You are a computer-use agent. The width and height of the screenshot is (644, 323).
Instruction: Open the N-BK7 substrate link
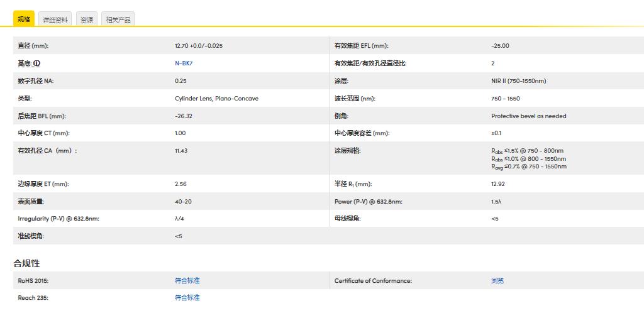[x=184, y=63]
